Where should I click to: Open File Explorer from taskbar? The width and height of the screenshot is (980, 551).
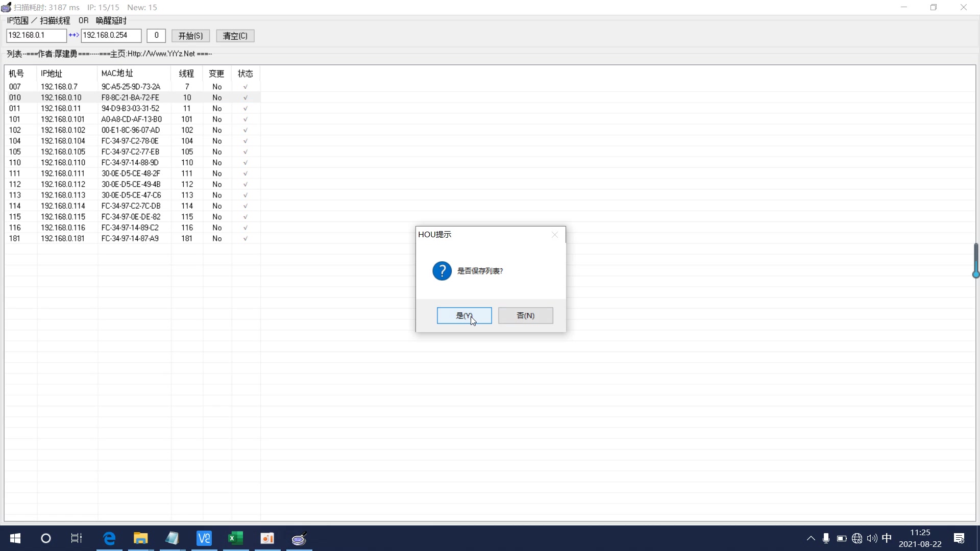(140, 538)
